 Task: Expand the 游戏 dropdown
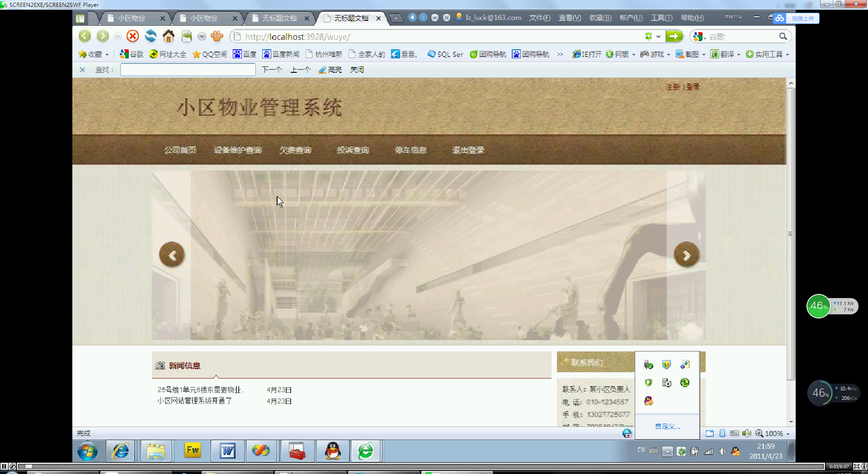coord(669,55)
